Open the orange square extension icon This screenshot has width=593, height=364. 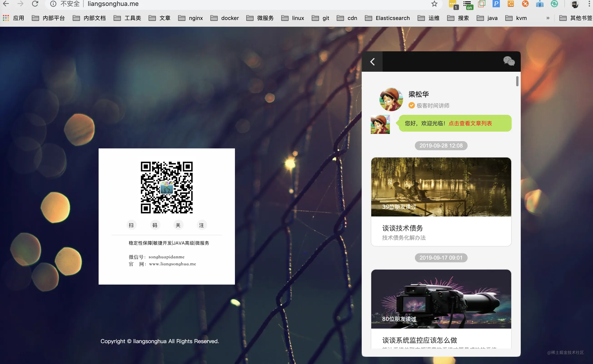[x=511, y=4]
